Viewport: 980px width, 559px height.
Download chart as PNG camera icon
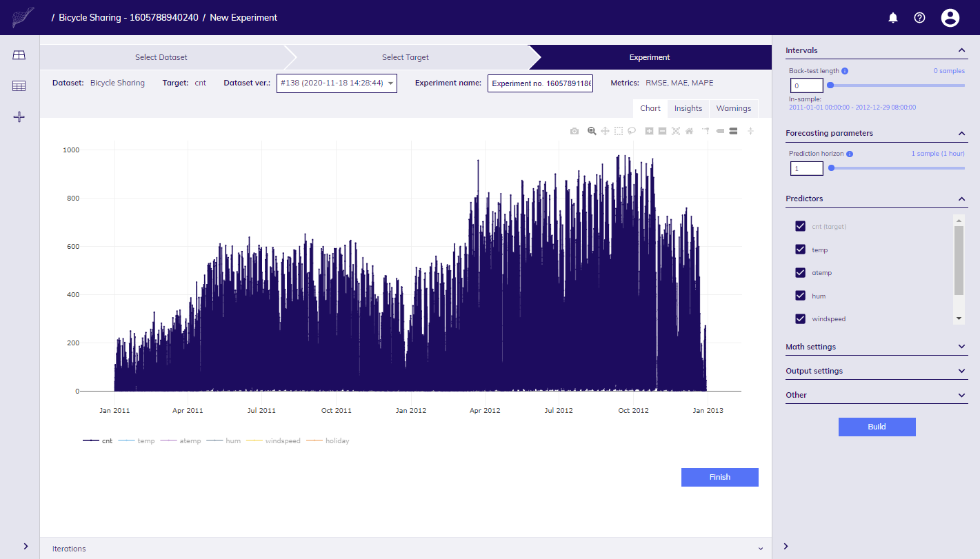tap(574, 131)
